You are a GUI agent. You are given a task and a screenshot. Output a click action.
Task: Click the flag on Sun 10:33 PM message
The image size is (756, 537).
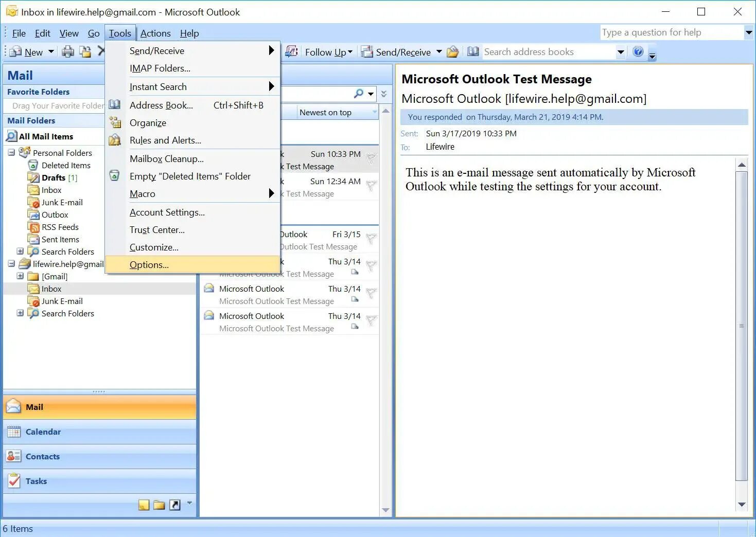click(371, 159)
